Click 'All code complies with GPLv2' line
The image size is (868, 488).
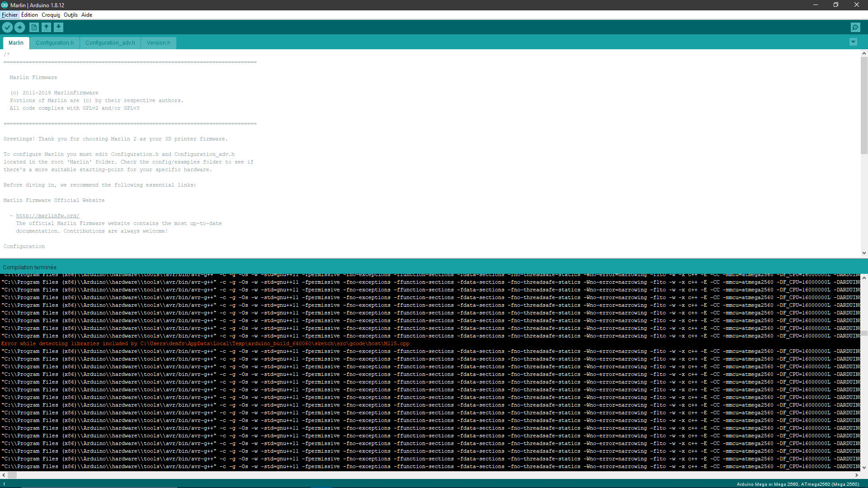[x=75, y=108]
